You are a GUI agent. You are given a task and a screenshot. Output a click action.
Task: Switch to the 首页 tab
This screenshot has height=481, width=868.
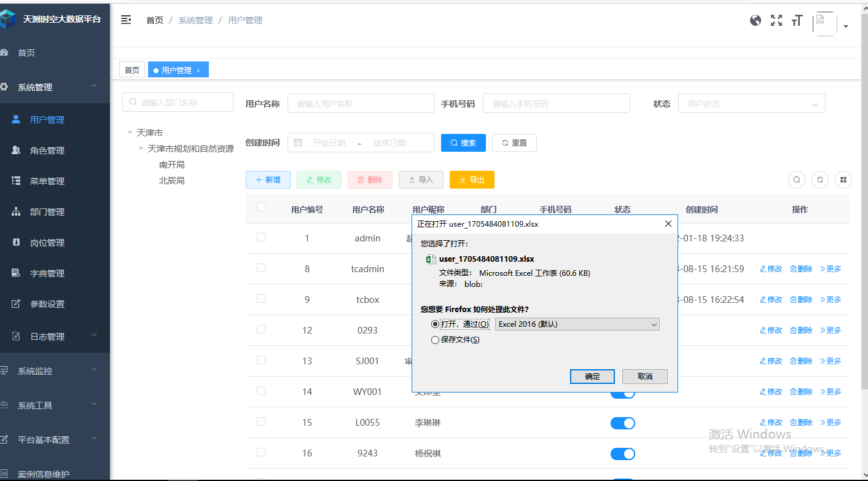click(x=132, y=70)
